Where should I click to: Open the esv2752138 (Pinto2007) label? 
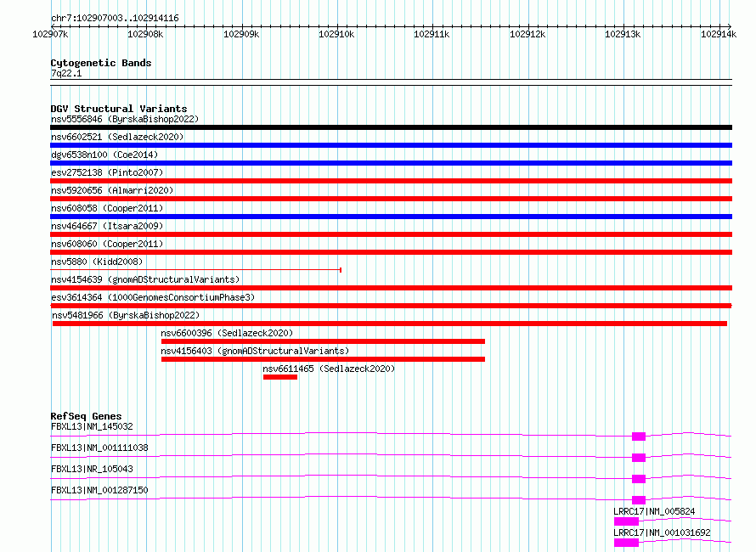[x=107, y=172]
